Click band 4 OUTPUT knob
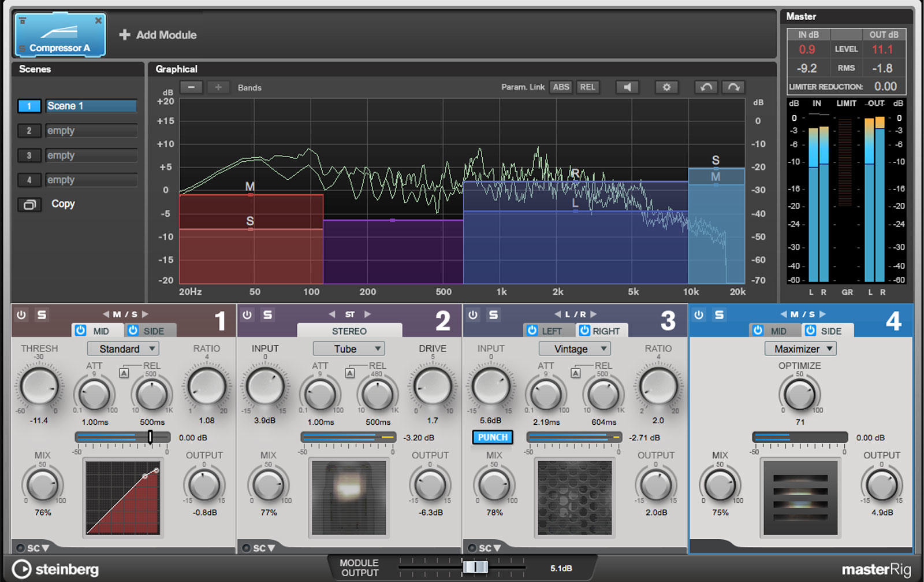 [881, 484]
